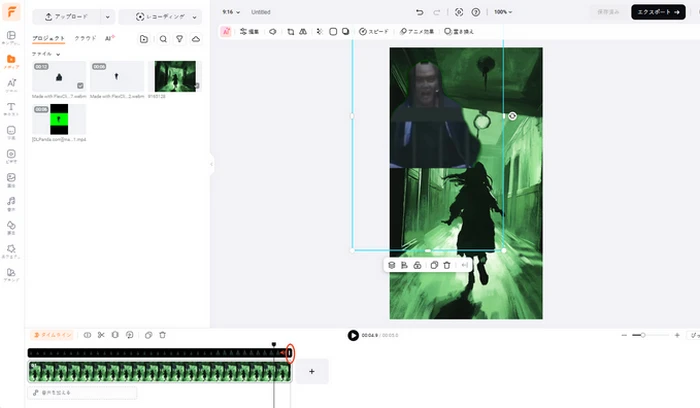Collapse the media panel with side handle
The image size is (700, 408).
pos(211,164)
